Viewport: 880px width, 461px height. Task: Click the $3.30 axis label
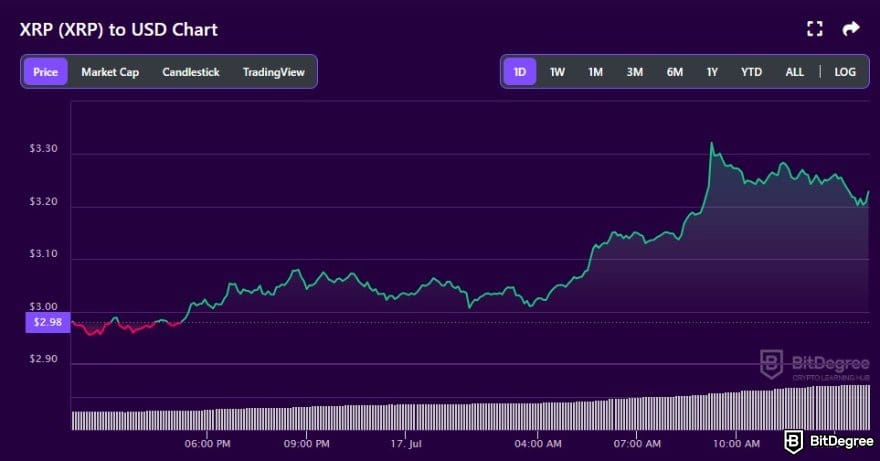coord(43,148)
